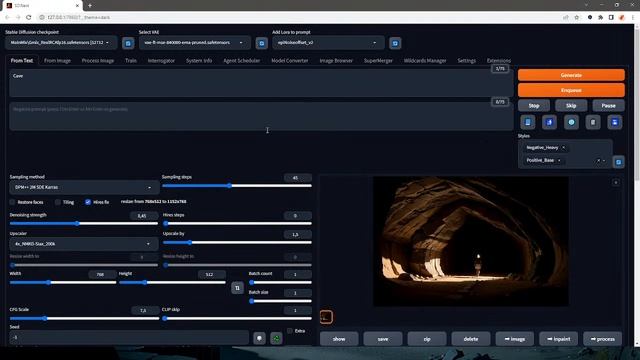The width and height of the screenshot is (640, 360).
Task: Open the Extensions tab
Action: (x=499, y=60)
